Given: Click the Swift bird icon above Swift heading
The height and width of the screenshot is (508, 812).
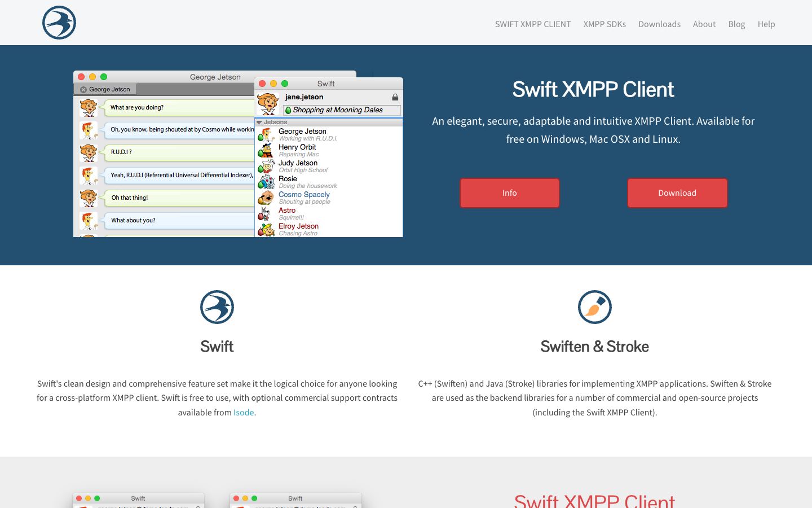Looking at the screenshot, I should [217, 307].
